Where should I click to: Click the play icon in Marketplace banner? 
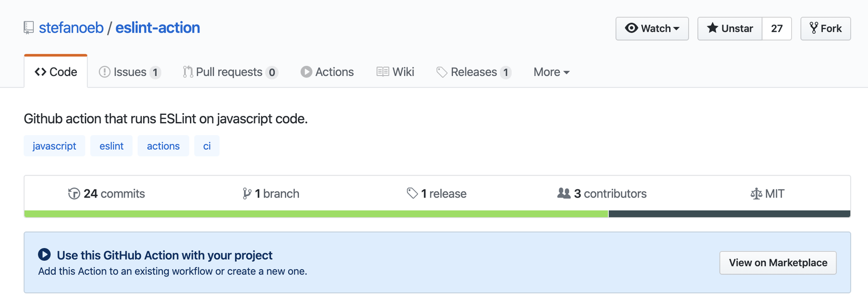[45, 255]
